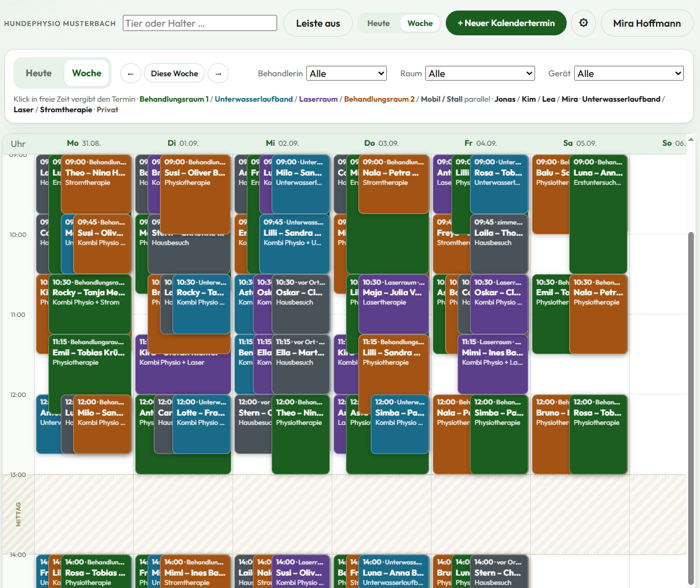Focus the 'Tier oder Halter' search field
This screenshot has width=700, height=588.
click(200, 23)
